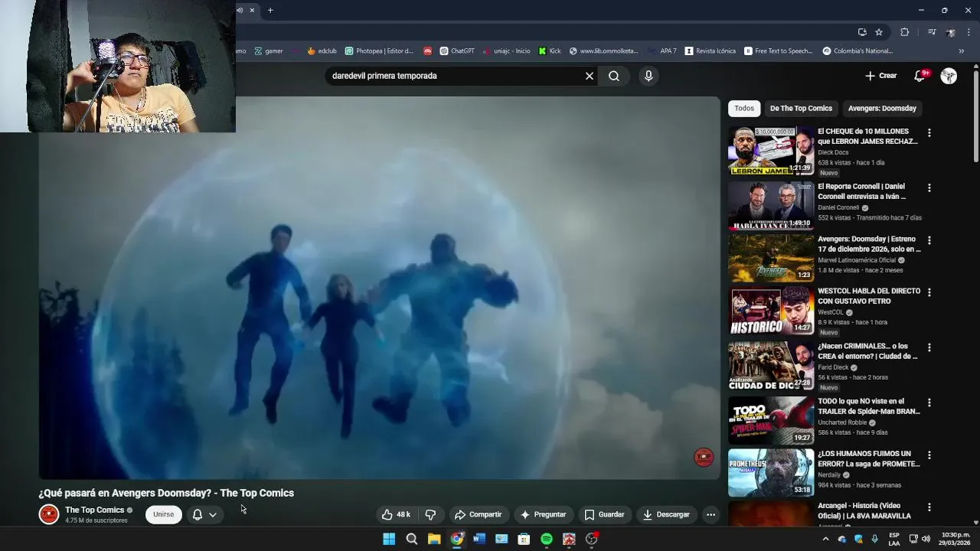Screen dimensions: 980x551
Task: Open The Top Comics channel name link
Action: coord(94,510)
